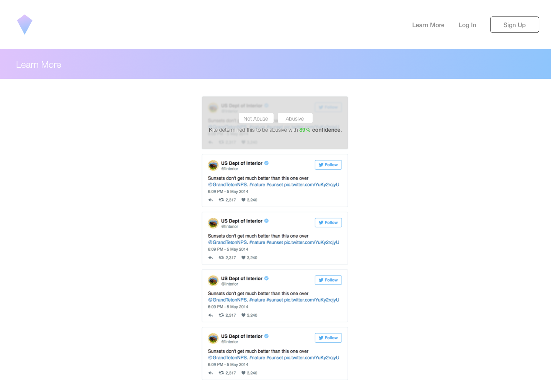Open #nature hashtag in first clear tweet

(257, 185)
